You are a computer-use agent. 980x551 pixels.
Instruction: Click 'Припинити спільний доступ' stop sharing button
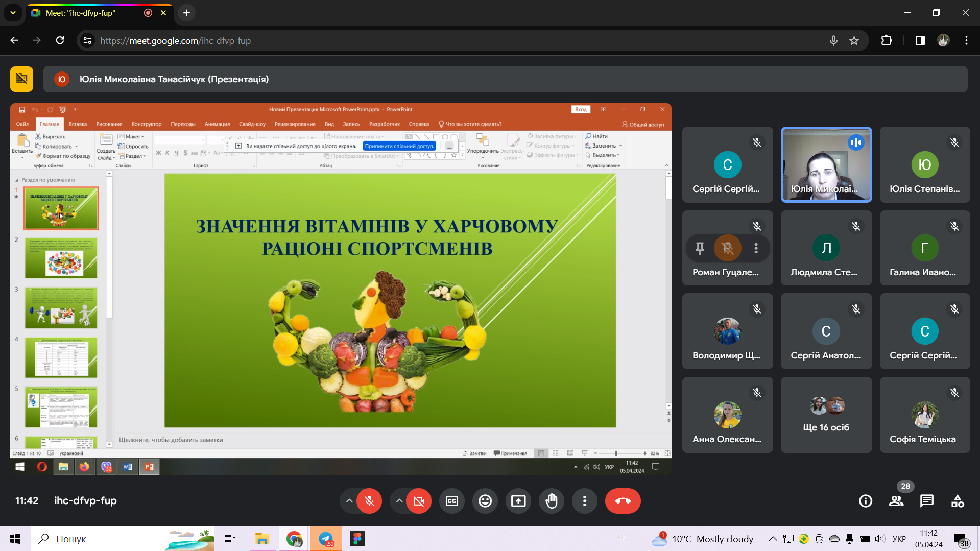(399, 146)
